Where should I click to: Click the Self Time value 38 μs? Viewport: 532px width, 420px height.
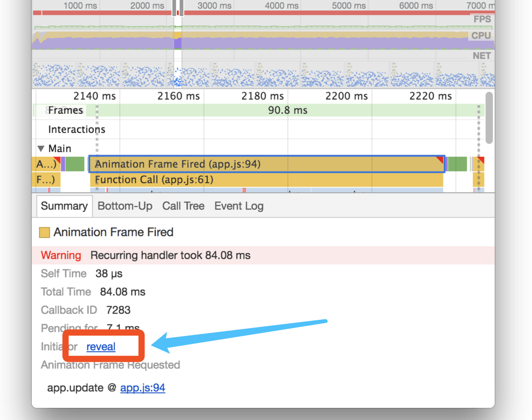[x=109, y=273]
